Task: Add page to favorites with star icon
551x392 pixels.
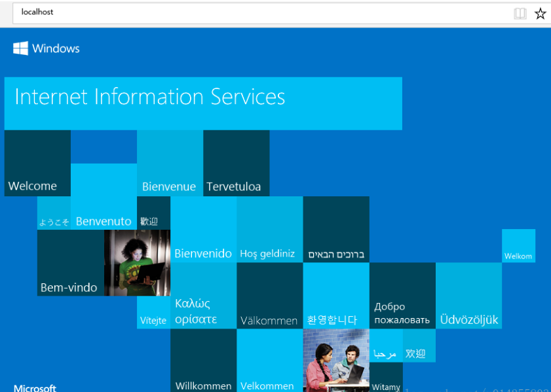Action: pos(540,14)
